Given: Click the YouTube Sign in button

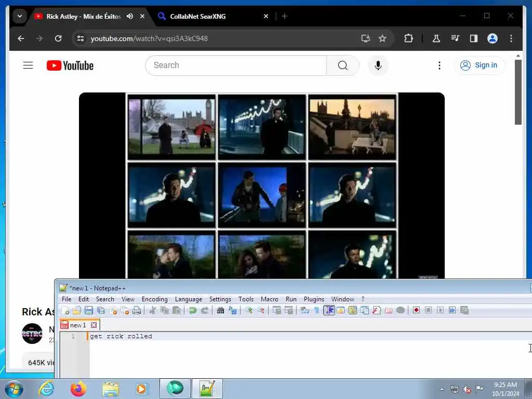Looking at the screenshot, I should click(479, 65).
